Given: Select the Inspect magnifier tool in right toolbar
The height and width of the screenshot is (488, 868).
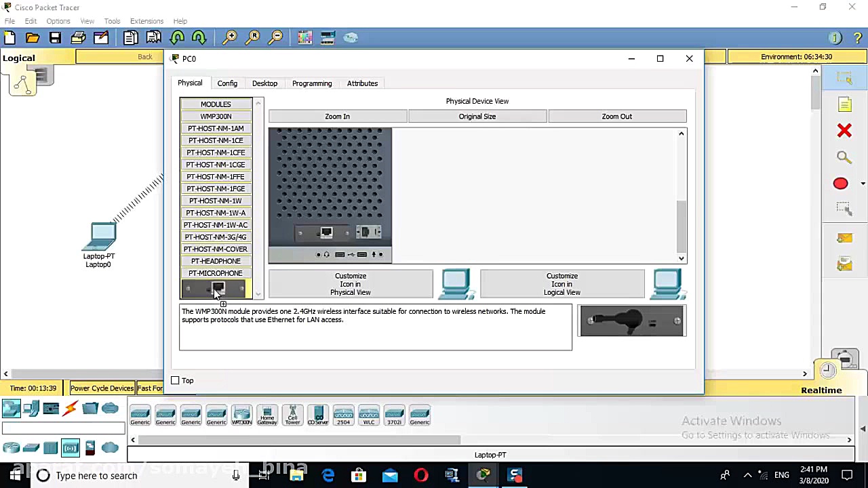Looking at the screenshot, I should click(x=844, y=157).
